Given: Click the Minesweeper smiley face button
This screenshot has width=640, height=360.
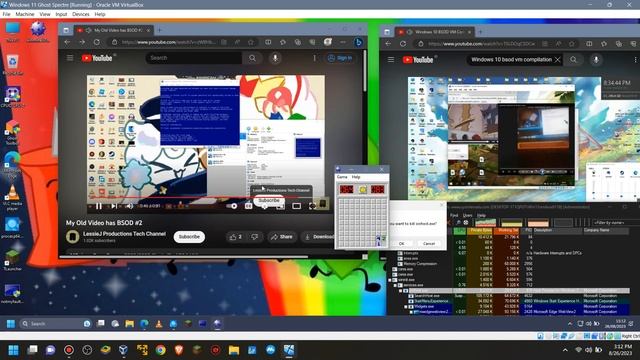Looking at the screenshot, I should (362, 189).
